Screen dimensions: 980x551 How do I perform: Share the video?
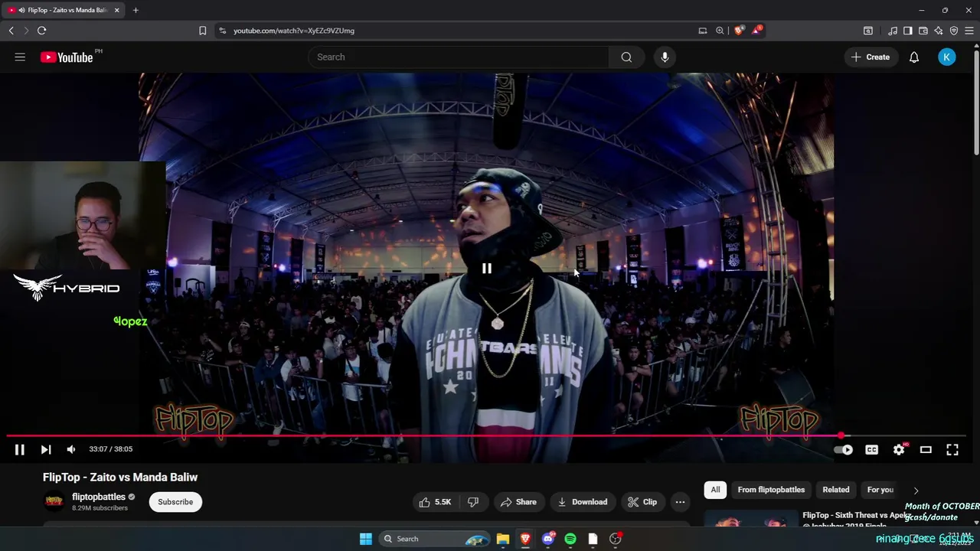518,502
